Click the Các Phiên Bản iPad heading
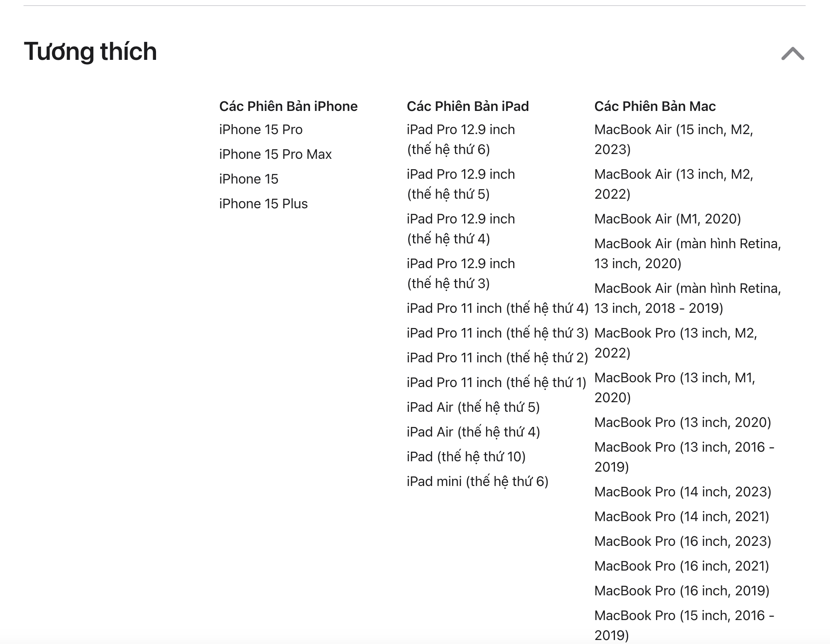The image size is (830, 644). click(468, 106)
